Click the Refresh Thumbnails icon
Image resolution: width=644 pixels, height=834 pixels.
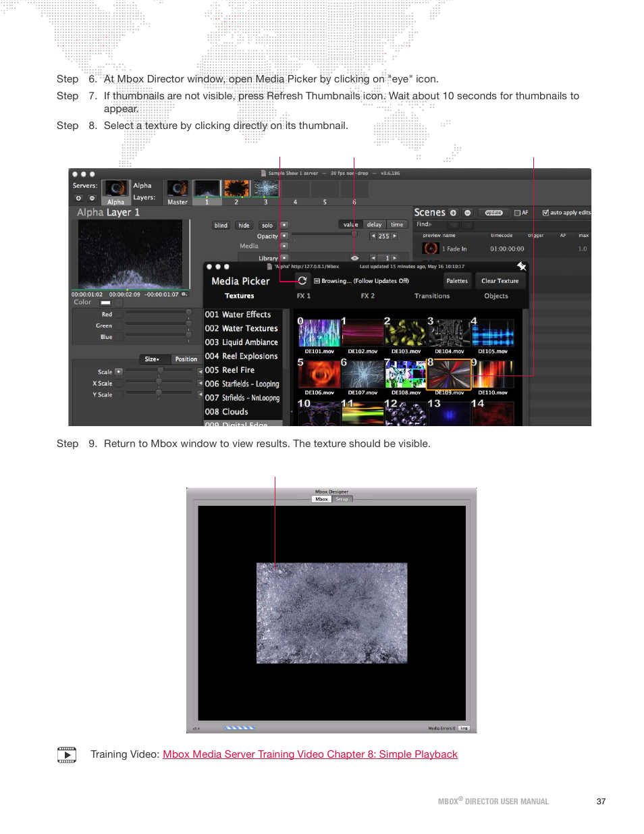click(302, 280)
